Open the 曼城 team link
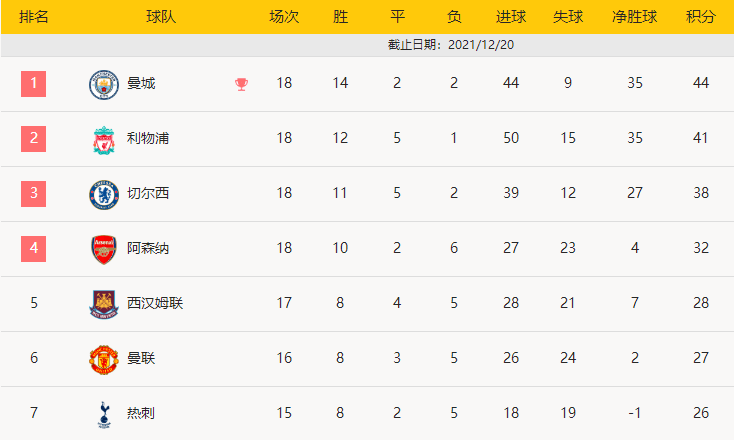Screen dimensions: 734x440 point(141,83)
